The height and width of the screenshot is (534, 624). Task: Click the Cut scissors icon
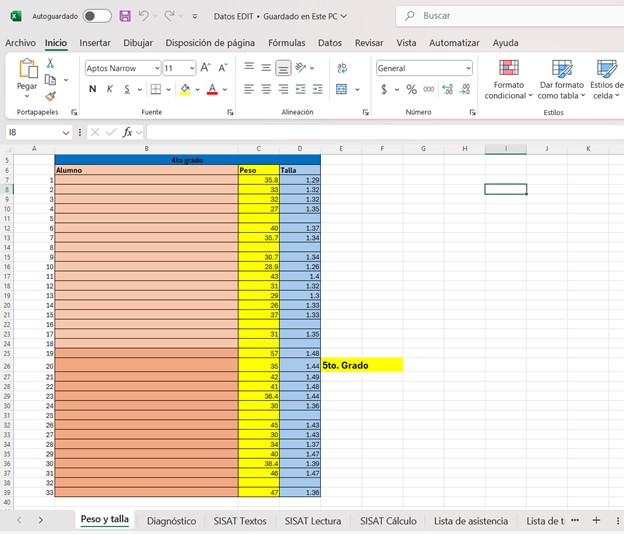click(x=50, y=63)
